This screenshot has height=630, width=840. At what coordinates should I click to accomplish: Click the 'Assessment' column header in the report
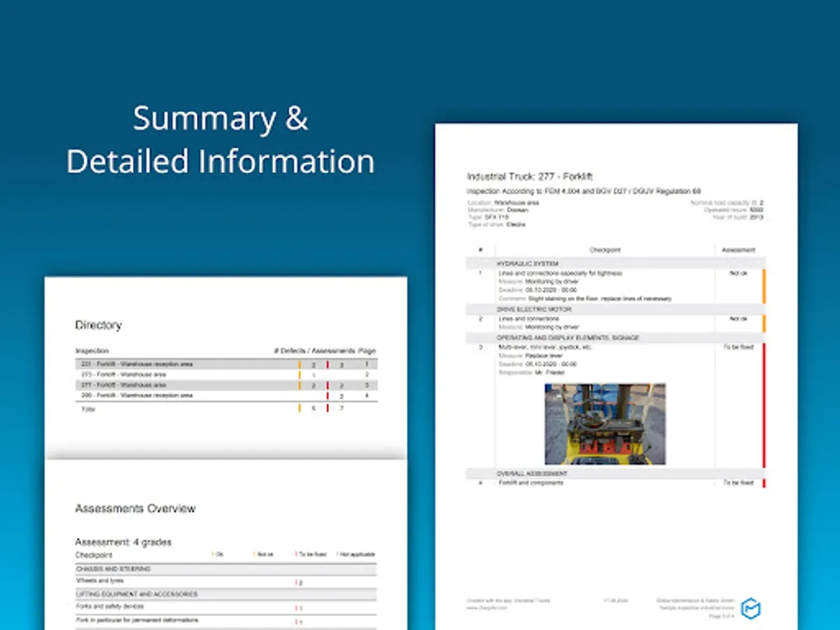pos(738,250)
